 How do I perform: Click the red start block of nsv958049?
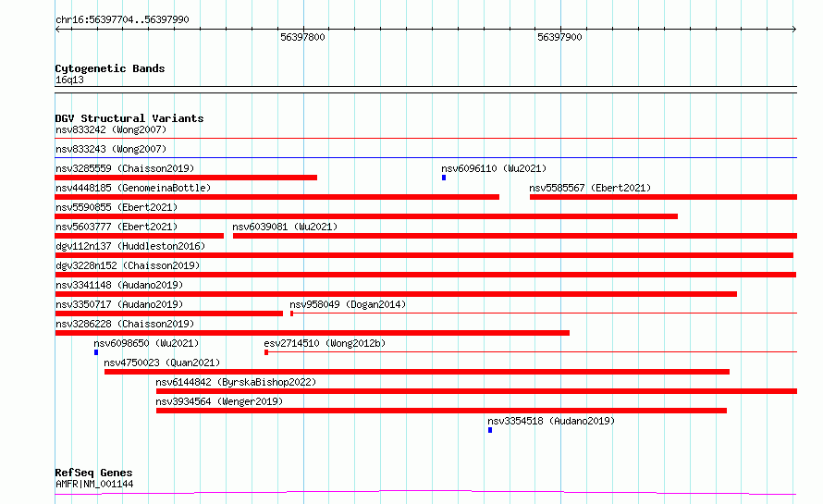292,313
